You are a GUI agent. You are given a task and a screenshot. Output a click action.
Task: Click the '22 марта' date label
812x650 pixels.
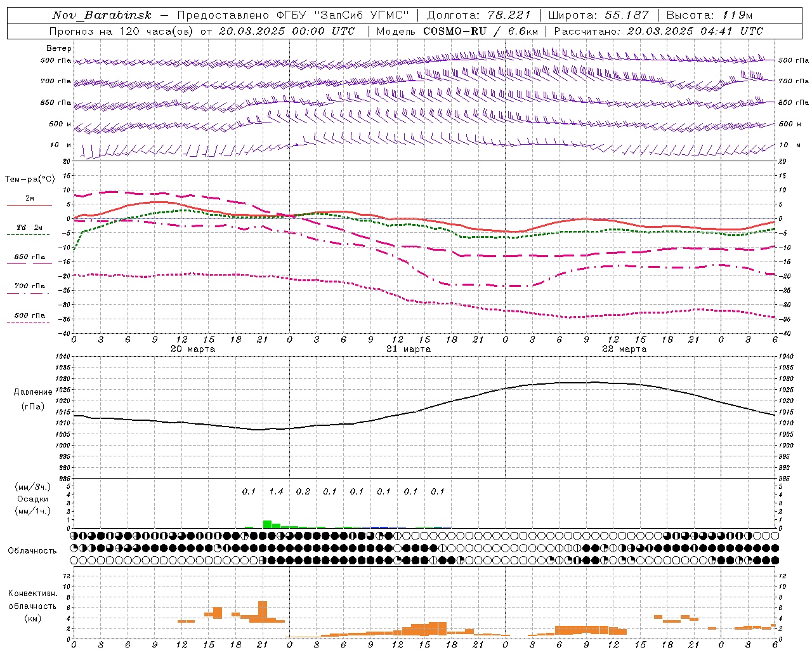pos(624,349)
